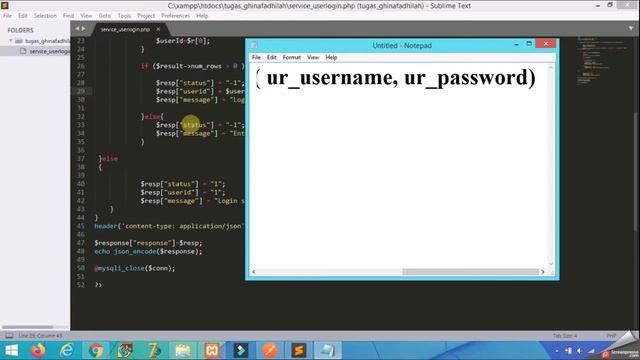Screen dimensions: 640x360
Task: Open Internet Explorer from taskbar
Action: [67, 351]
